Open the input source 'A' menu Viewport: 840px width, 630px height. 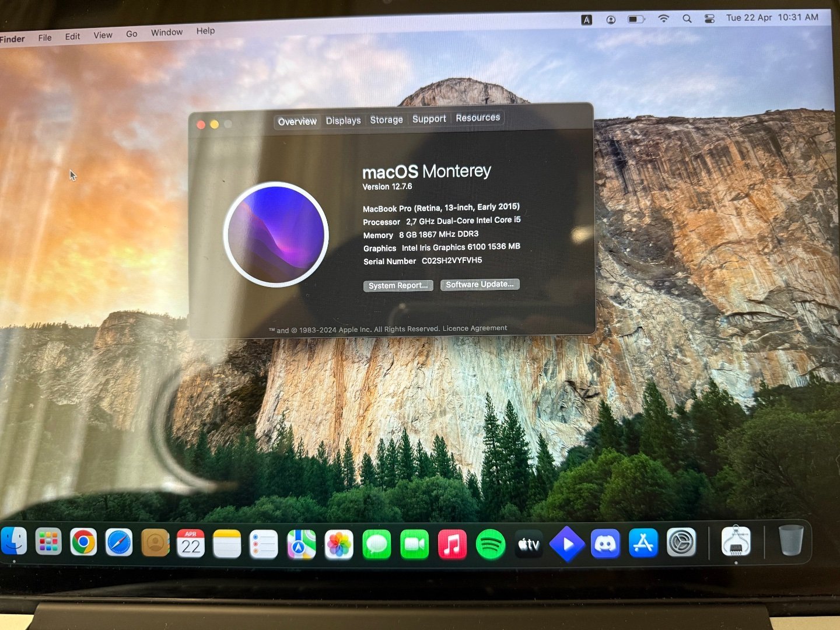click(x=587, y=20)
